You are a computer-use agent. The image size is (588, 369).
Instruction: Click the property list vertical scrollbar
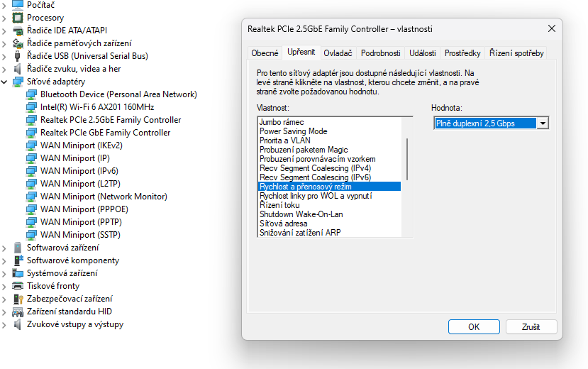coord(407,160)
